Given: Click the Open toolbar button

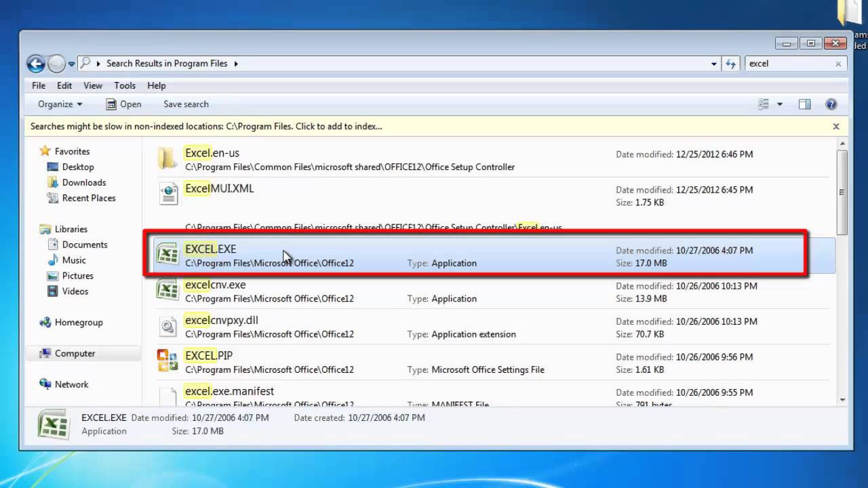Looking at the screenshot, I should point(123,104).
